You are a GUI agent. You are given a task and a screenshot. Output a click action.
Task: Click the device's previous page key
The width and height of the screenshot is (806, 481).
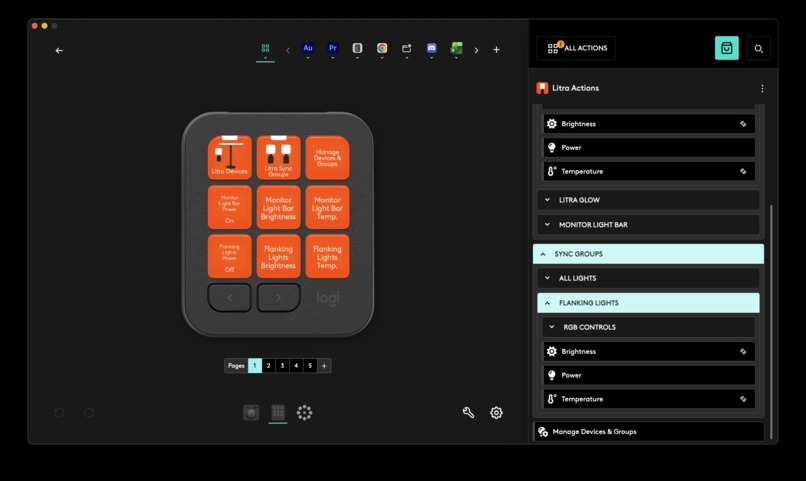[230, 298]
